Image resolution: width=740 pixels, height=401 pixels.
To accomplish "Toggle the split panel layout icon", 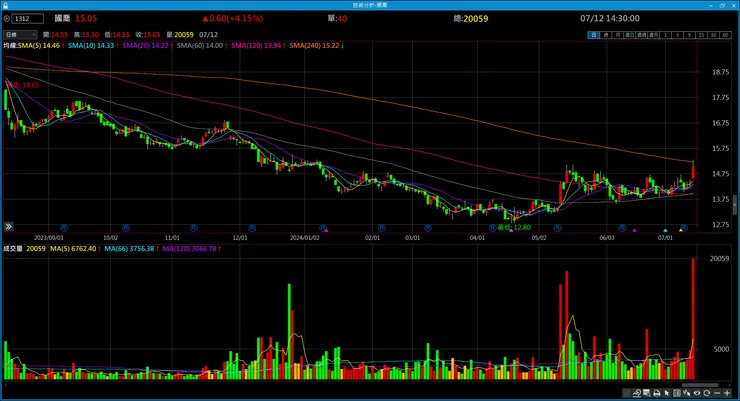I will pyautogui.click(x=677, y=393).
